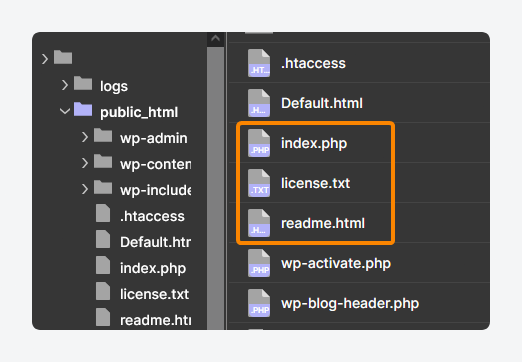
Task: Expand the wp-includes folder chevron
Action: pos(85,189)
